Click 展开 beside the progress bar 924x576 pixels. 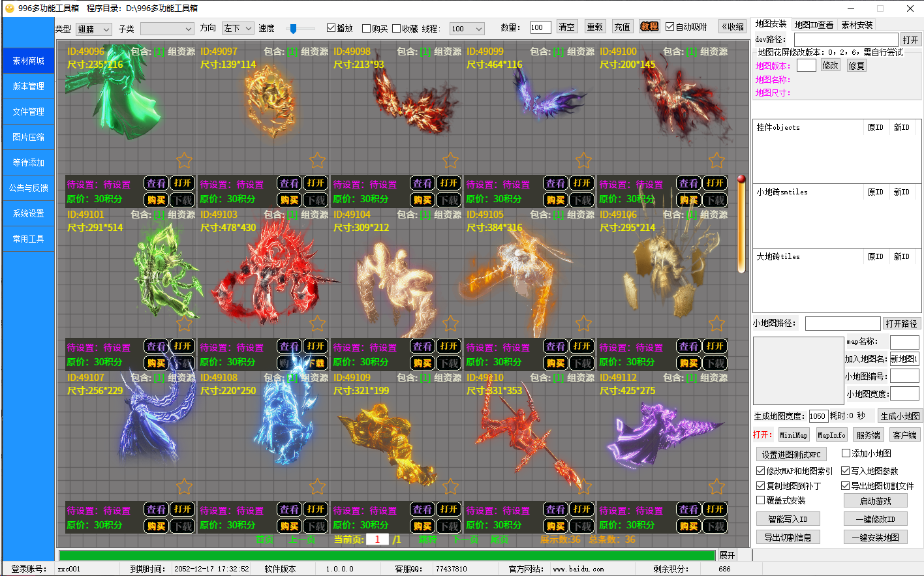click(x=727, y=555)
